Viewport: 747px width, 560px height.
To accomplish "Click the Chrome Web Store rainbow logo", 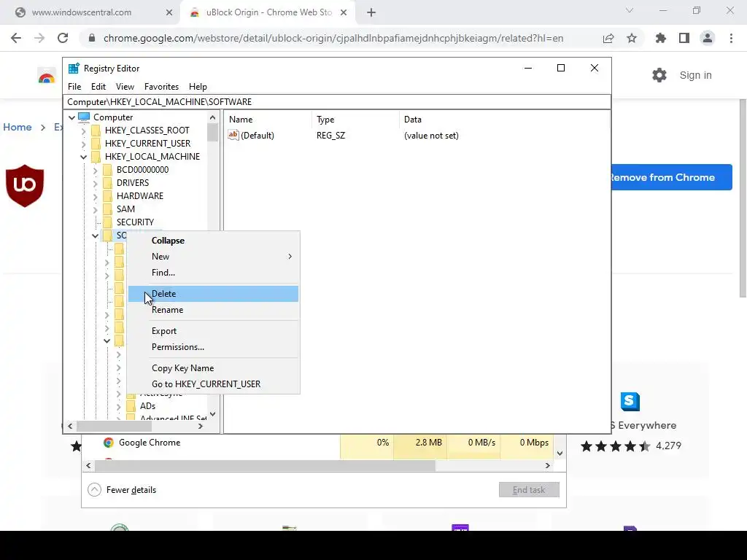I will 47,76.
